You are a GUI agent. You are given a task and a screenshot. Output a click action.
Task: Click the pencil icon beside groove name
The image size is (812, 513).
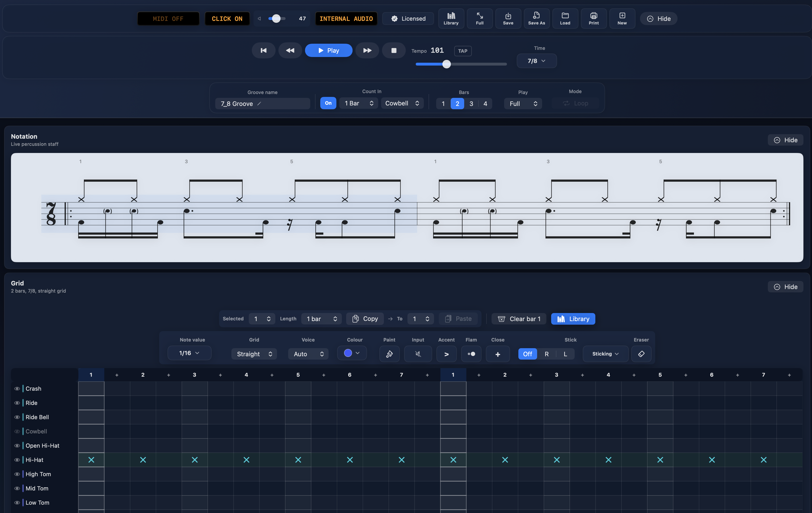(x=259, y=104)
